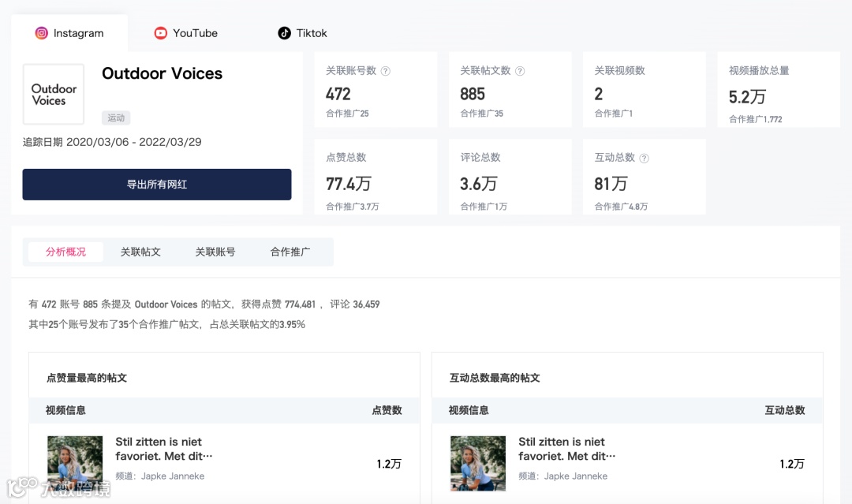
Task: Click 合作推广25 under linked accounts
Action: tap(347, 114)
